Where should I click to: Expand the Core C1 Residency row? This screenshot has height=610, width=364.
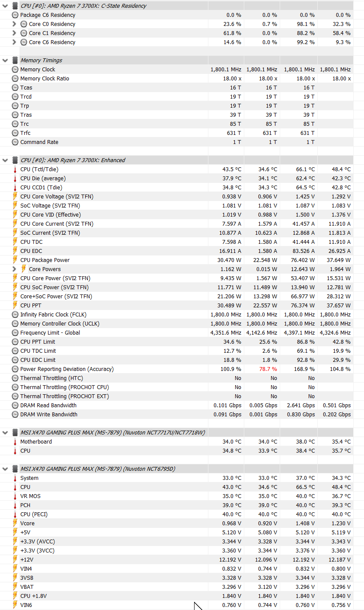(14, 33)
